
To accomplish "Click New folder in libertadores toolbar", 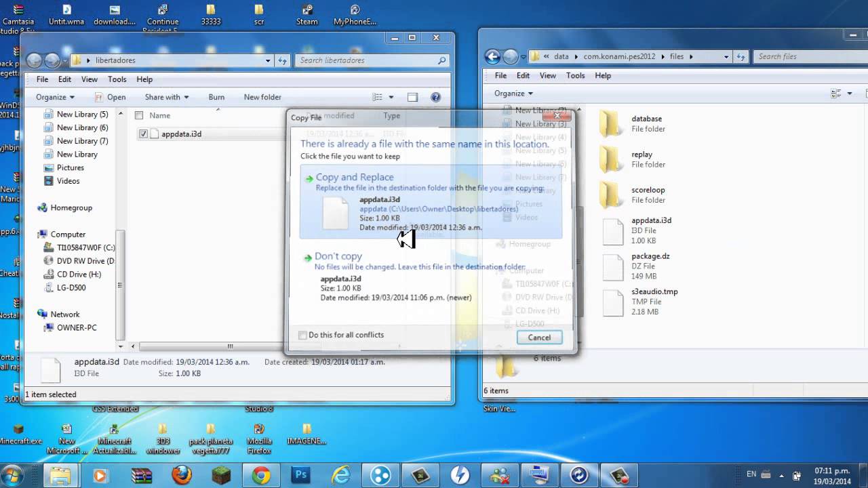I will point(262,97).
